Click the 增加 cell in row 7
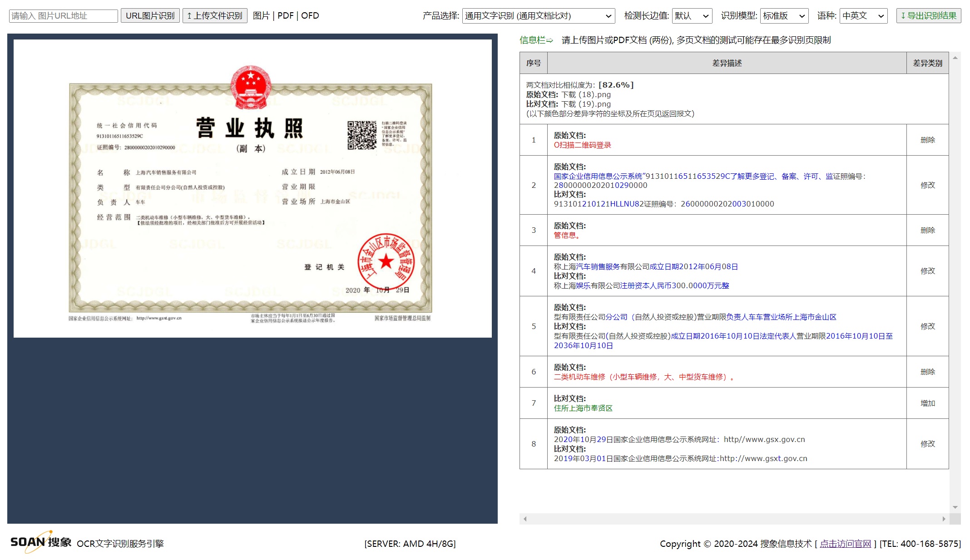Image resolution: width=970 pixels, height=560 pixels. pos(928,403)
